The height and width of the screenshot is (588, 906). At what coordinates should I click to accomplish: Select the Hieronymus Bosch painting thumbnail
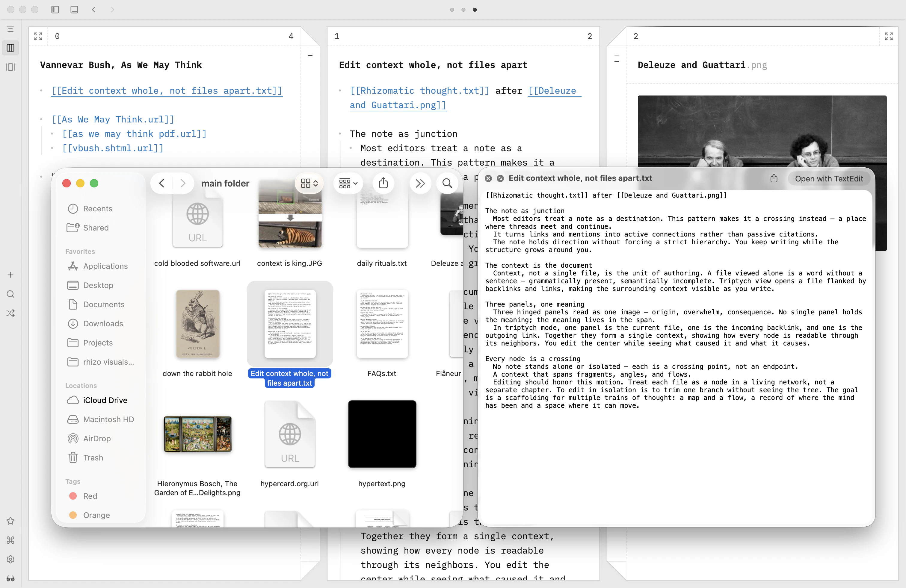click(197, 434)
